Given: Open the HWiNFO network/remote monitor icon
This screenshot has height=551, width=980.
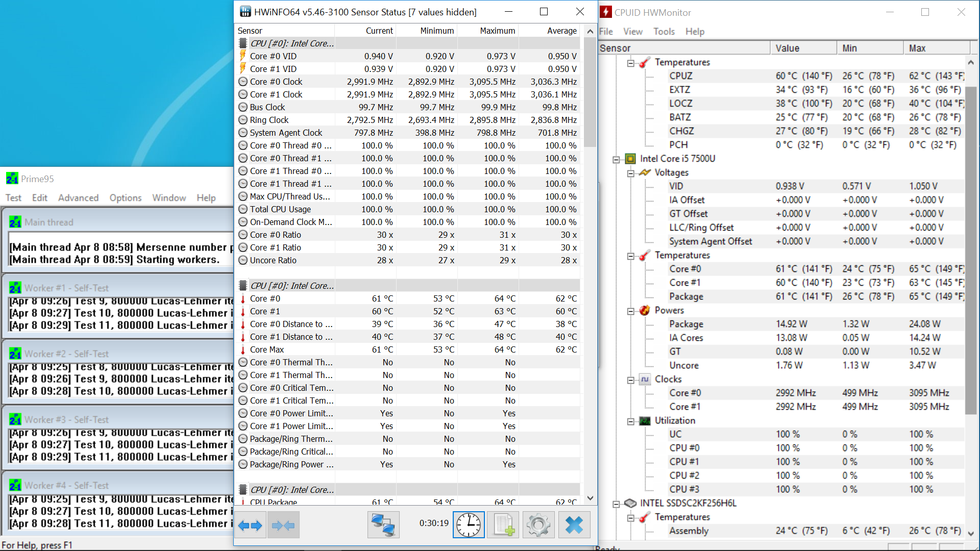Looking at the screenshot, I should pyautogui.click(x=383, y=525).
